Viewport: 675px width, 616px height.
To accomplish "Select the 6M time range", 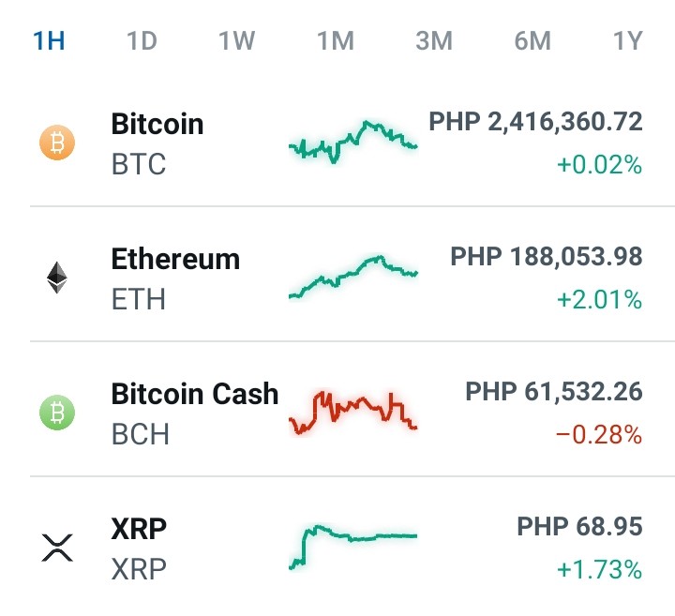I will click(x=532, y=41).
